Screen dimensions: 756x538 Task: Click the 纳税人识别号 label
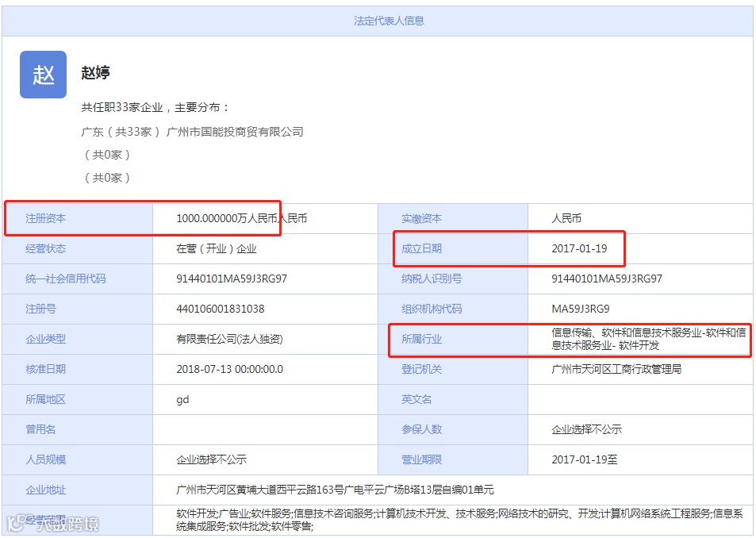[432, 279]
